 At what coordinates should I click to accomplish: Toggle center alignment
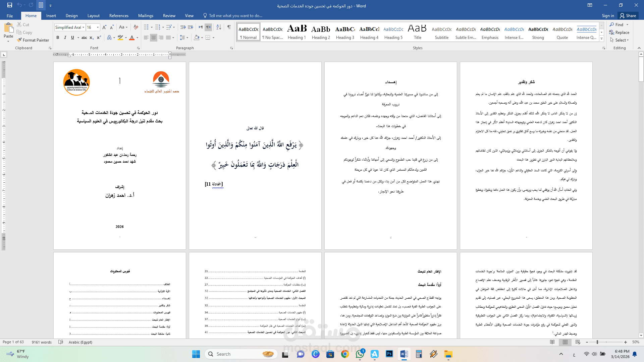pos(154,38)
